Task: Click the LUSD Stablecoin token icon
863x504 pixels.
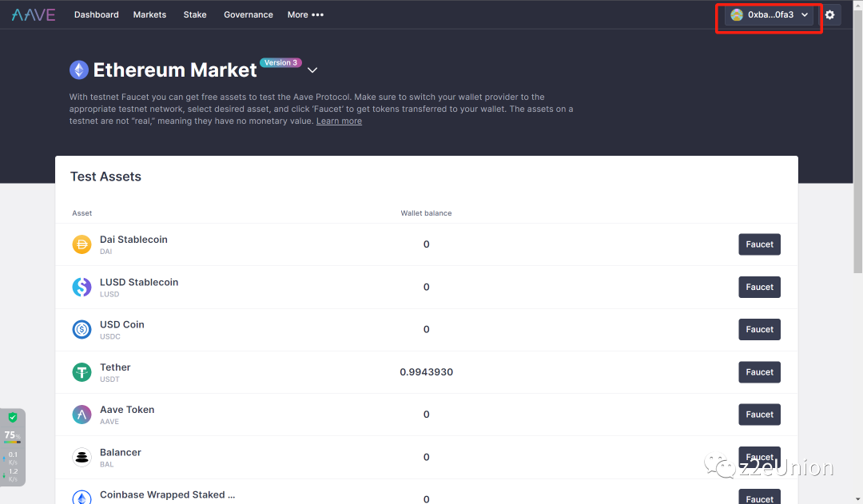Action: [82, 287]
